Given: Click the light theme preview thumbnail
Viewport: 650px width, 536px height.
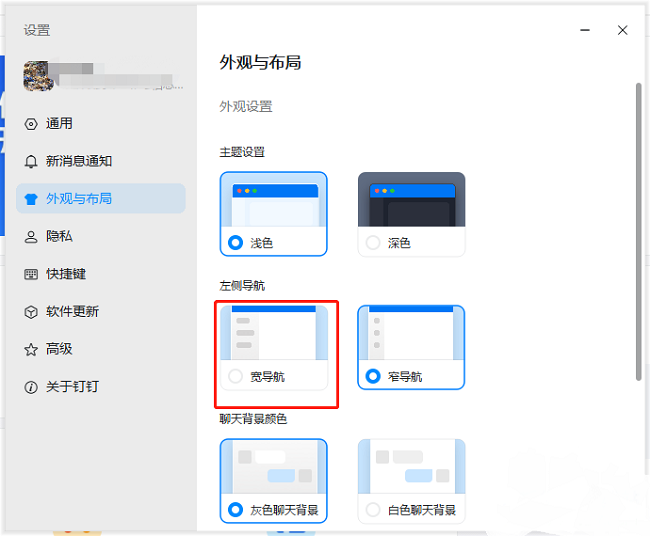Looking at the screenshot, I should (274, 200).
